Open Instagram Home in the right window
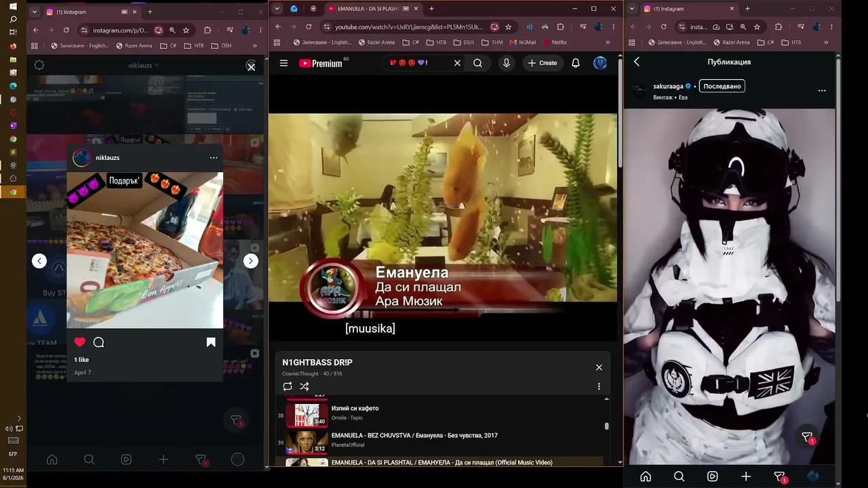This screenshot has height=488, width=868. pos(646,476)
